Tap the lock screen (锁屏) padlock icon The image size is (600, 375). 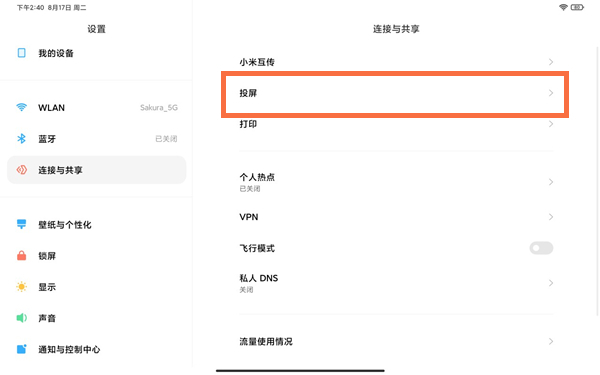21,255
